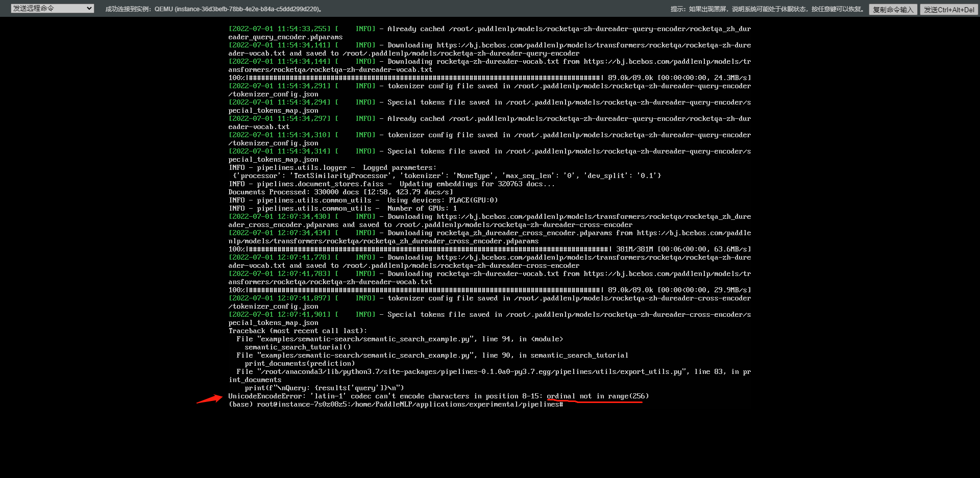This screenshot has width=980, height=478.
Task: Click the 'Using devices: PLACE(GPU:0)' line
Action: click(363, 200)
